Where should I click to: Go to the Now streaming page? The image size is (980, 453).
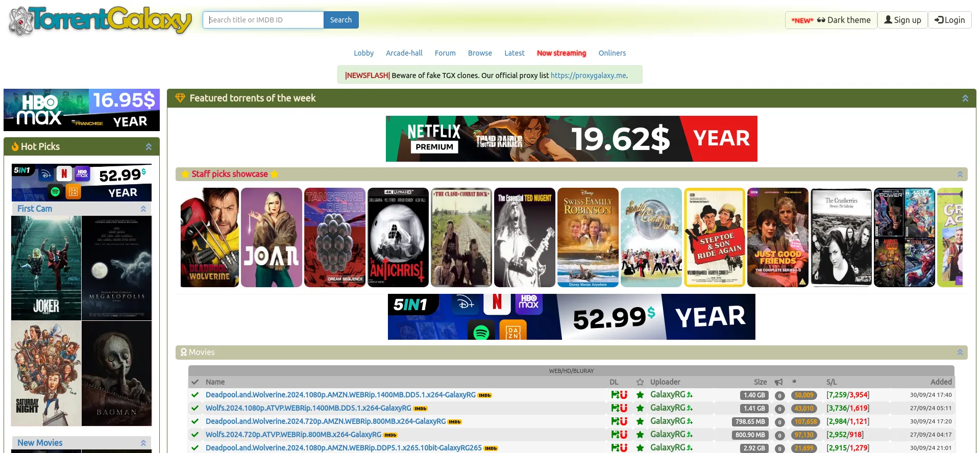coord(561,53)
